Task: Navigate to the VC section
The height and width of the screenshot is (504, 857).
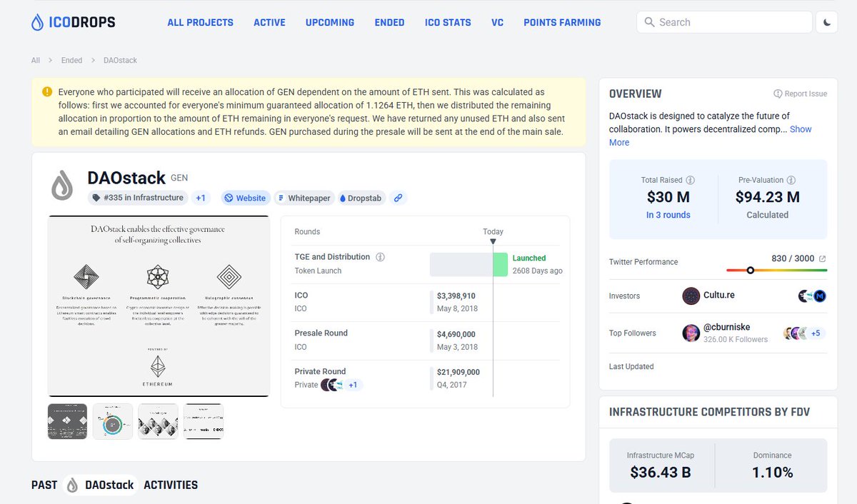Action: click(497, 22)
